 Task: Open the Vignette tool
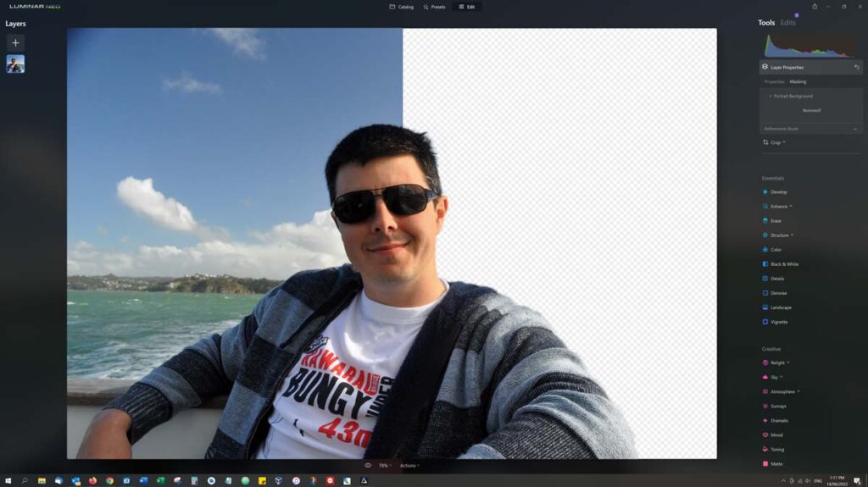coord(778,322)
